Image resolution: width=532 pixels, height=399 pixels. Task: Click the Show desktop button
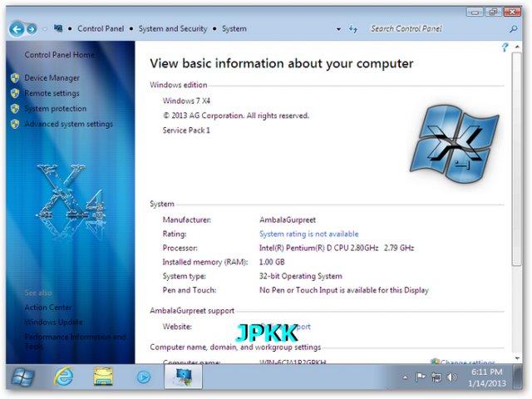coord(517,377)
